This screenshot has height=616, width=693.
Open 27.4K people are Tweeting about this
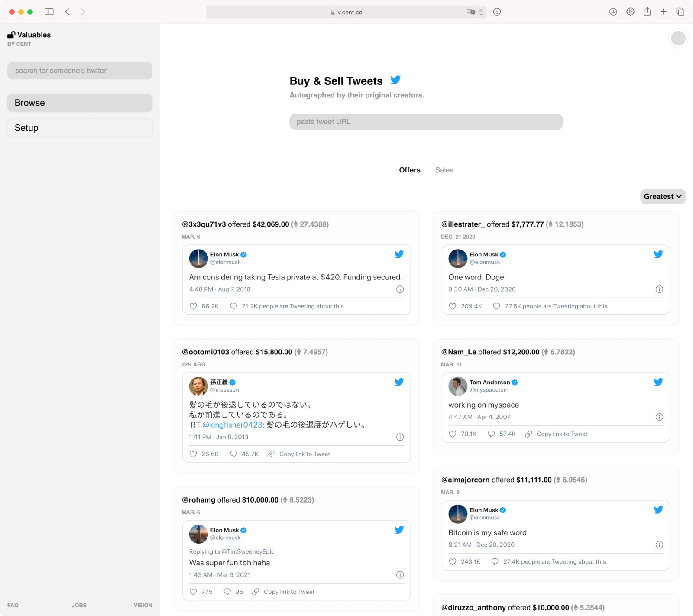[x=554, y=562]
